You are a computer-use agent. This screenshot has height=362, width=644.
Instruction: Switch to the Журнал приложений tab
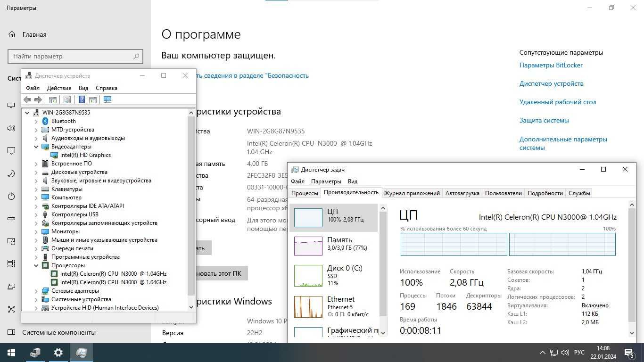[x=412, y=193]
